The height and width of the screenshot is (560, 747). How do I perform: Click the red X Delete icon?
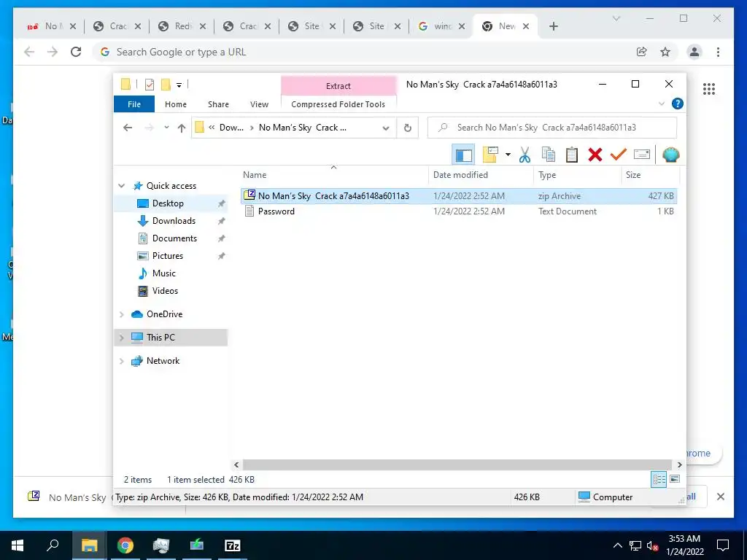(x=595, y=155)
